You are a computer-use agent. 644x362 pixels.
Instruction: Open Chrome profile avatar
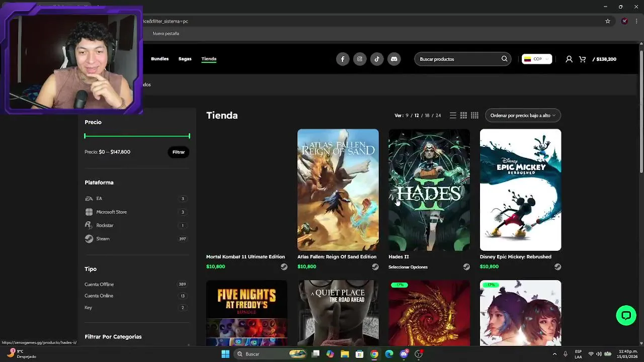click(624, 21)
